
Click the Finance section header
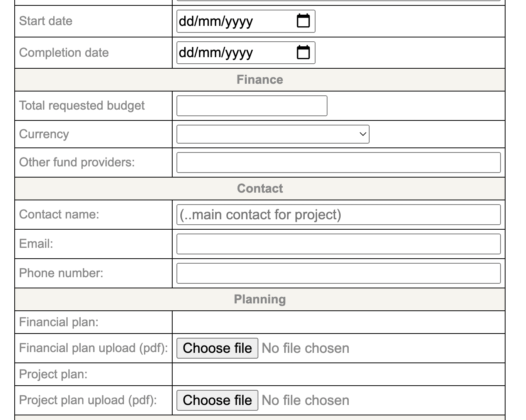(x=260, y=80)
